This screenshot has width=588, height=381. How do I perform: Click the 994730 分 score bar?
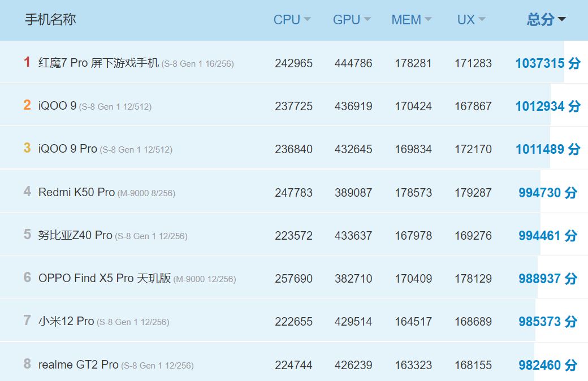click(x=547, y=192)
